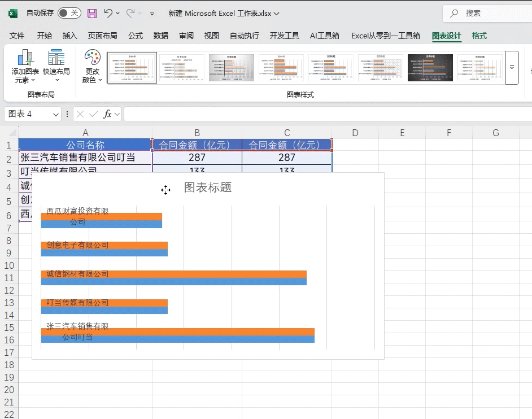
Task: Click the formula bar cancel X icon
Action: 80,114
